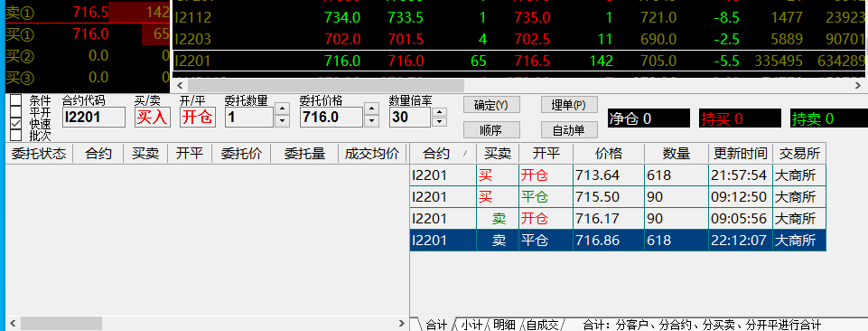Select the highlighted trade row priced 716.86
Image resolution: width=868 pixels, height=331 pixels.
618,240
